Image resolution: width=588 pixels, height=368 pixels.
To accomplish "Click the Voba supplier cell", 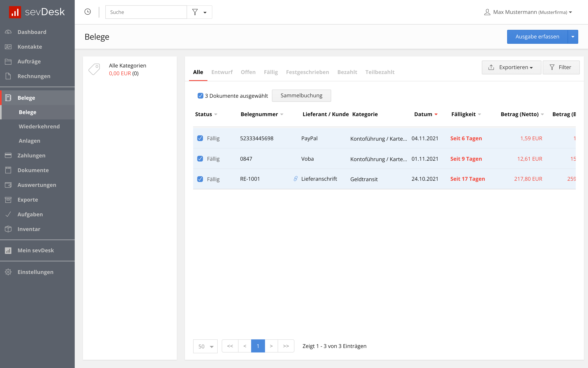I will coord(307,159).
